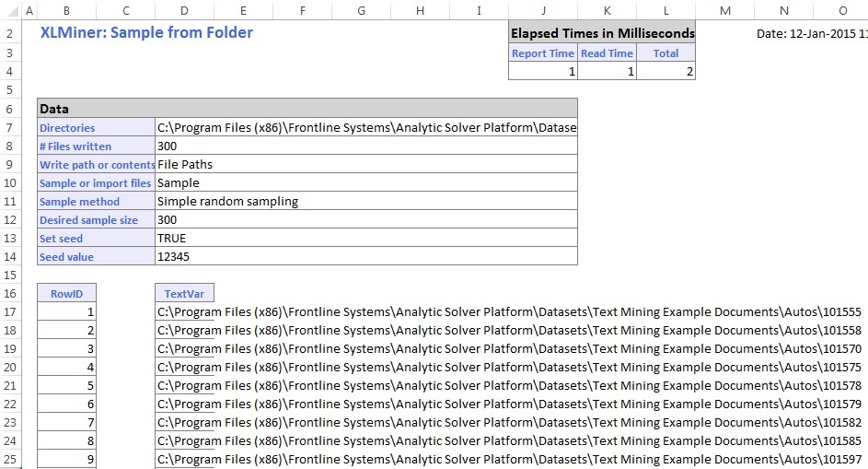Select entire row 16 via its header
The image size is (868, 469).
pyautogui.click(x=11, y=294)
